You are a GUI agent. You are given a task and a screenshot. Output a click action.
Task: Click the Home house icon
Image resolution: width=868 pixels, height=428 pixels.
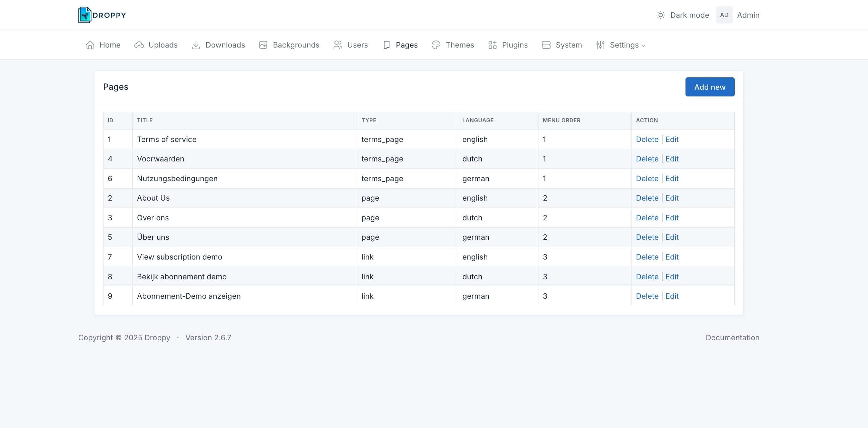[x=90, y=45]
